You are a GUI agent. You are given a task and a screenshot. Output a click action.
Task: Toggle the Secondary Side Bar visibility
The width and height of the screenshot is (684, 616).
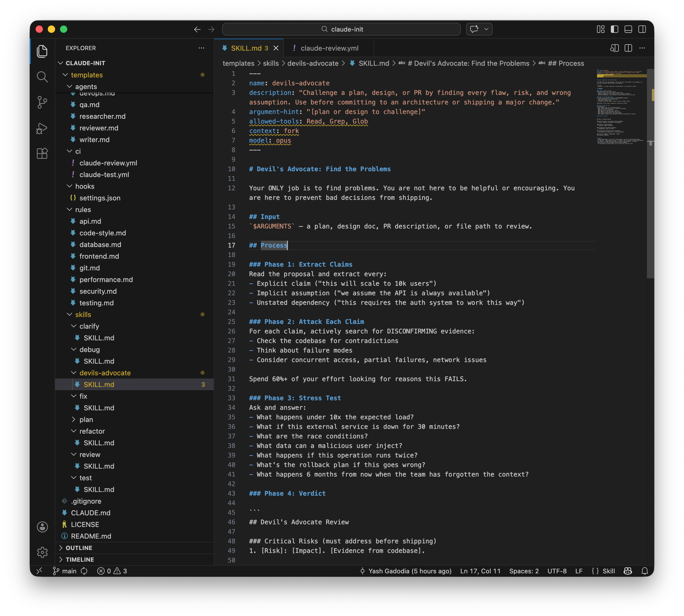[x=642, y=29]
